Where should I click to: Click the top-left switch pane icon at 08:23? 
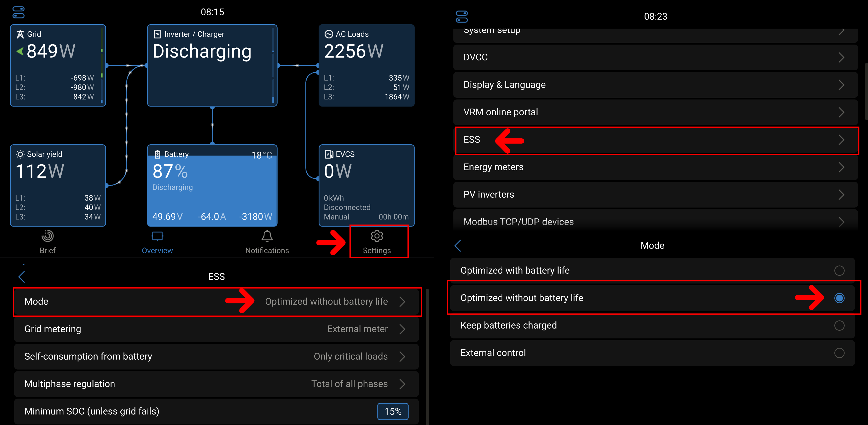coord(462,17)
